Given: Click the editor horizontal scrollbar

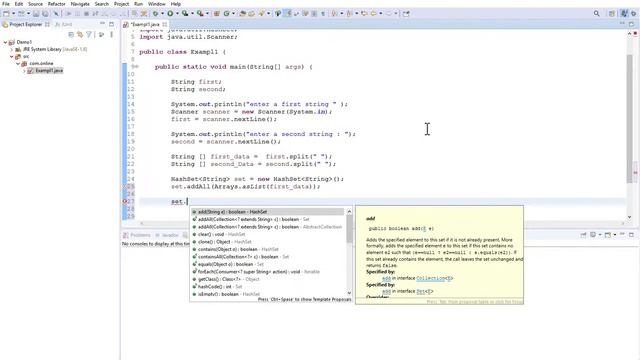Looking at the screenshot, I should tap(382, 223).
